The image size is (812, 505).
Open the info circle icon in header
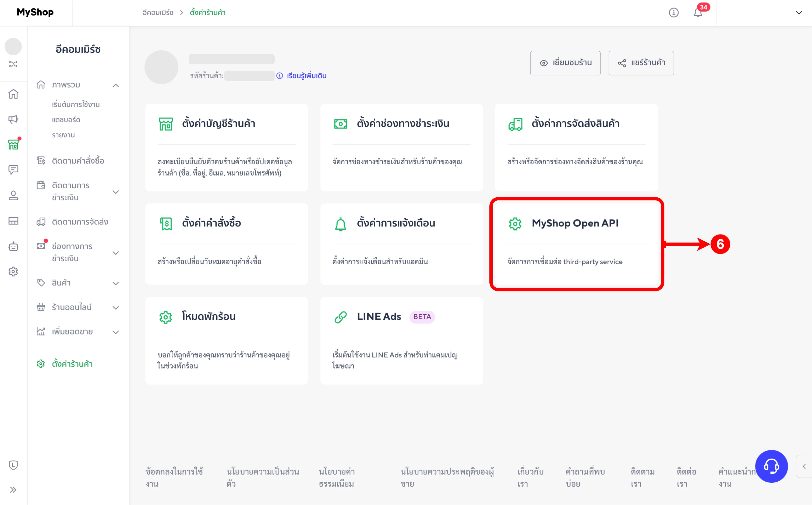[673, 13]
